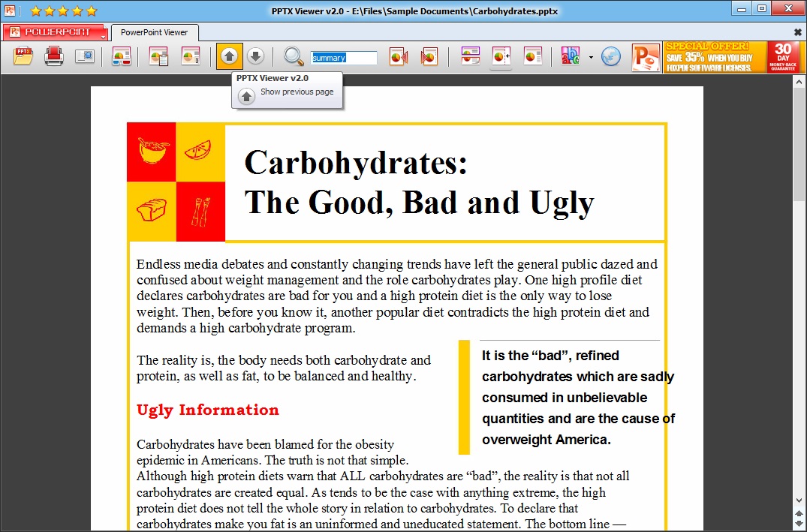Click the find previous slide icon
The width and height of the screenshot is (807, 532).
click(399, 56)
